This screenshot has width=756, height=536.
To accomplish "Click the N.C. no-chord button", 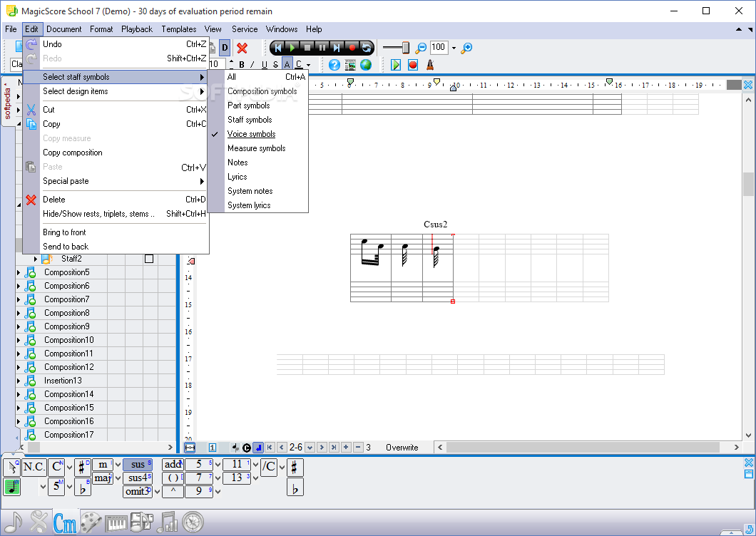I will coord(34,467).
